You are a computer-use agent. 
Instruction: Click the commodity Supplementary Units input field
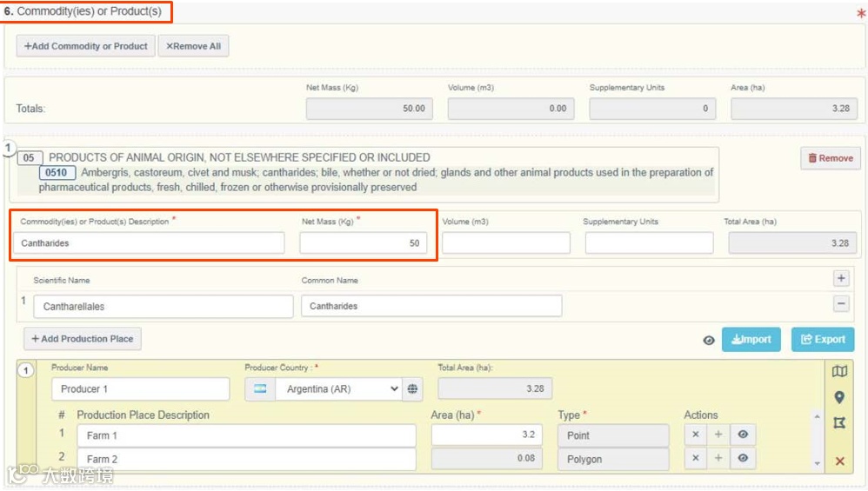coord(649,243)
